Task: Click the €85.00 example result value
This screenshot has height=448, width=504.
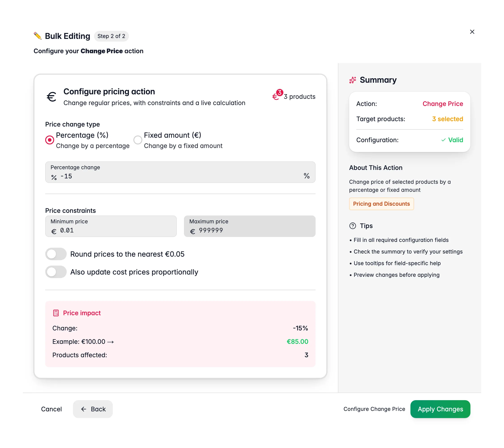Action: coord(297,342)
